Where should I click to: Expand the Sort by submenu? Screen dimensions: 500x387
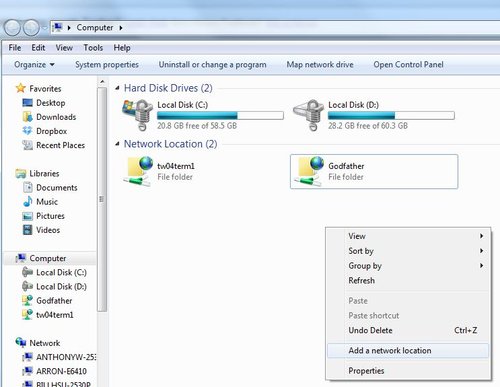(481, 251)
